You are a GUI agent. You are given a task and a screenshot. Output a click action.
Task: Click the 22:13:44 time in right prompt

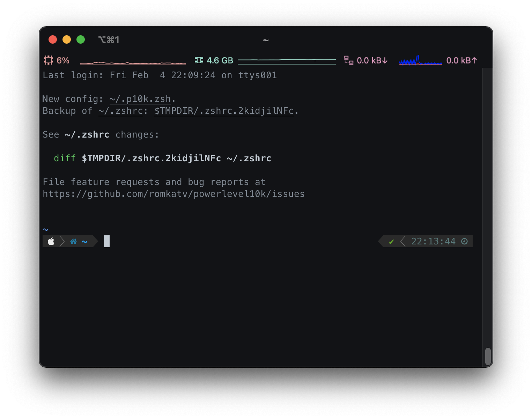pyautogui.click(x=433, y=242)
